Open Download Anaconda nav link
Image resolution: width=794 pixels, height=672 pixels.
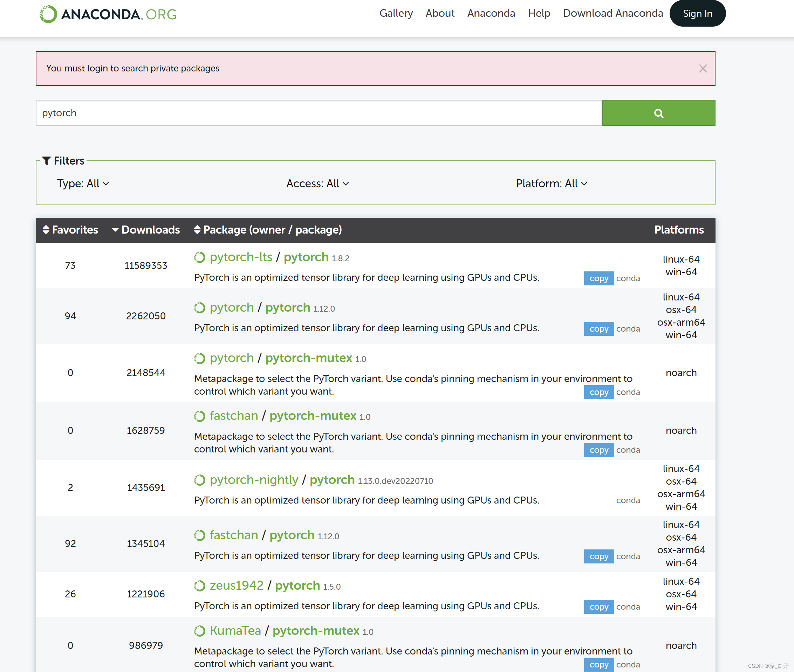(x=613, y=13)
